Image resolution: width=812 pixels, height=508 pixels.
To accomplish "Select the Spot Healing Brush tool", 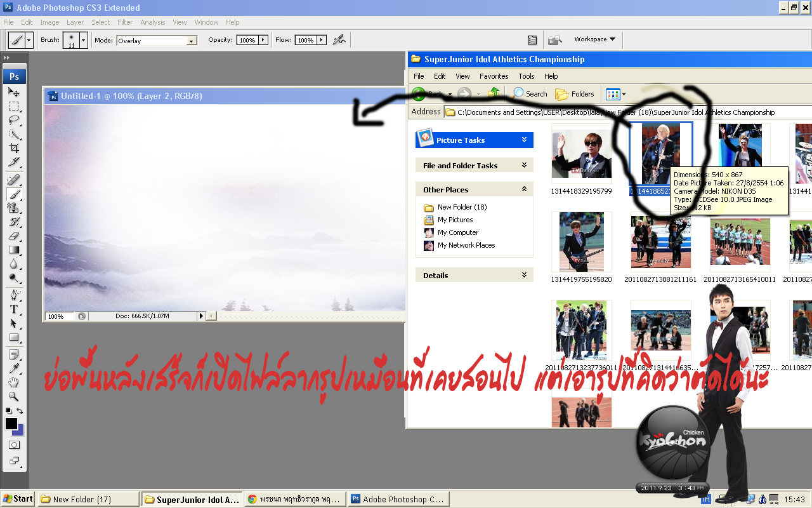I will (14, 180).
